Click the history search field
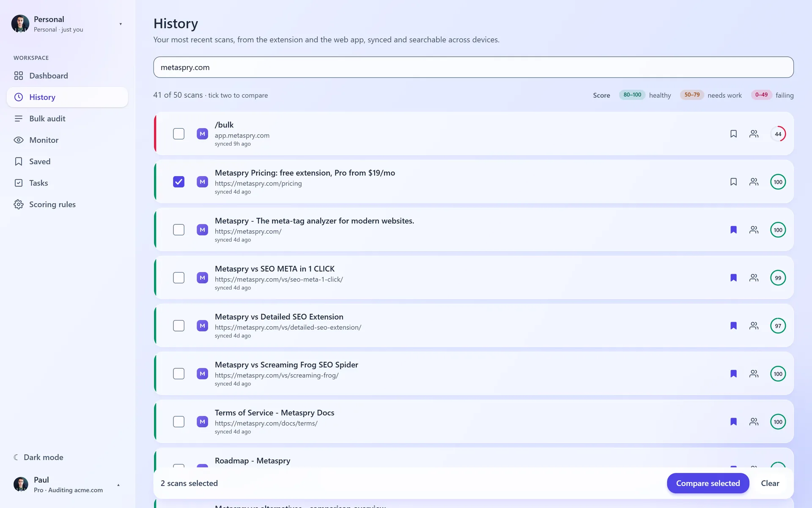 point(473,67)
